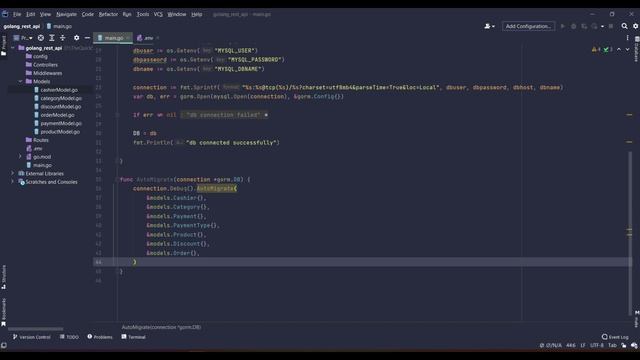This screenshot has width=640, height=360.
Task: Open cashierModel.go in the tree
Action: (x=56, y=90)
